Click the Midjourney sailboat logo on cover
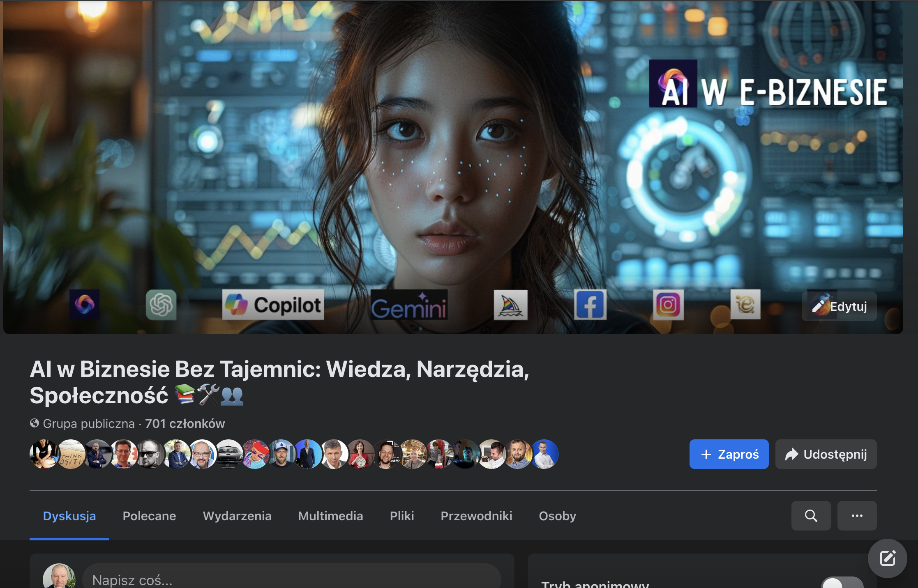918x588 pixels. coord(510,305)
